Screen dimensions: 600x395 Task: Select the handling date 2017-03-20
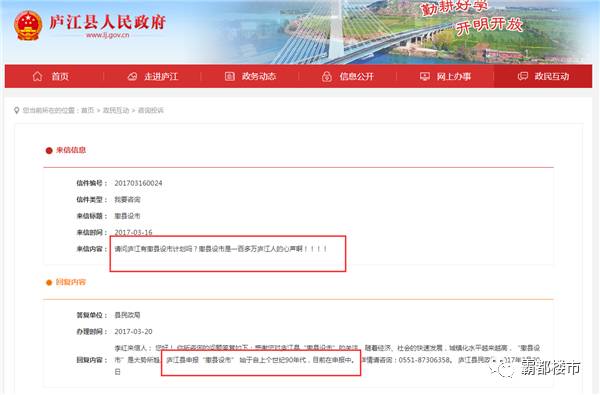(x=133, y=331)
